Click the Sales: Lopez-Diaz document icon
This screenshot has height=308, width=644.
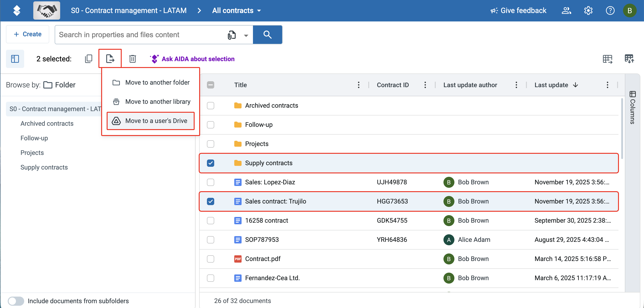point(238,182)
